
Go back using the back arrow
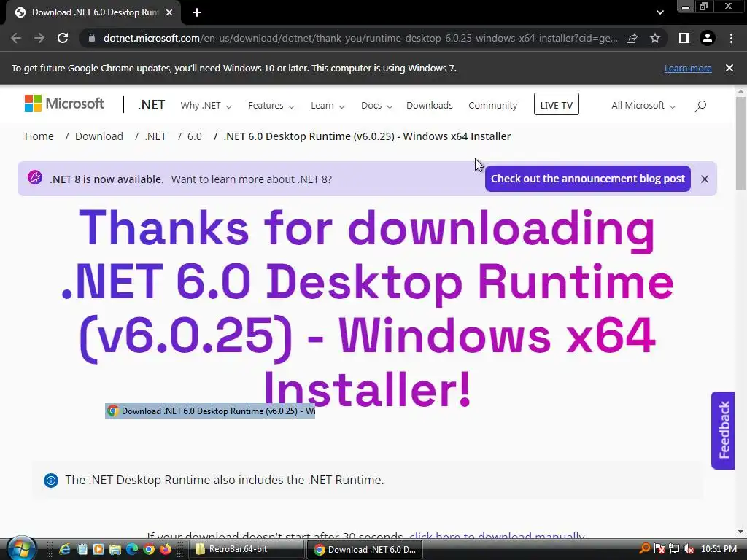[16, 38]
